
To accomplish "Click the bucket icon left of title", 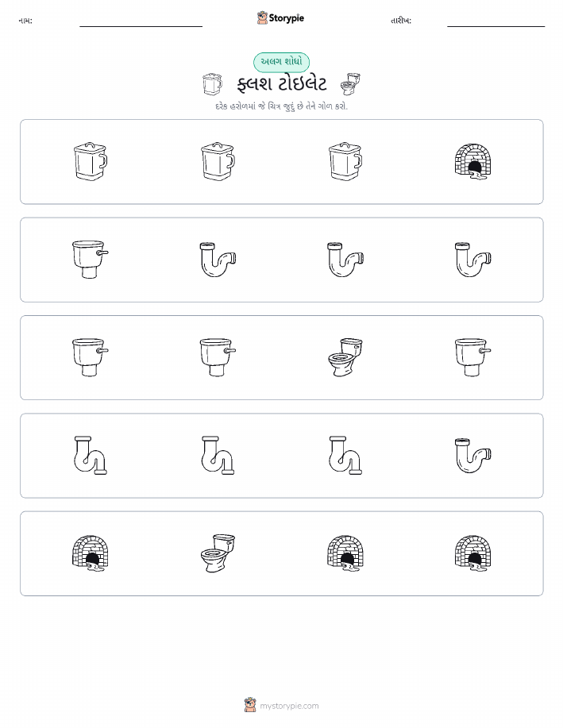I will 212,84.
